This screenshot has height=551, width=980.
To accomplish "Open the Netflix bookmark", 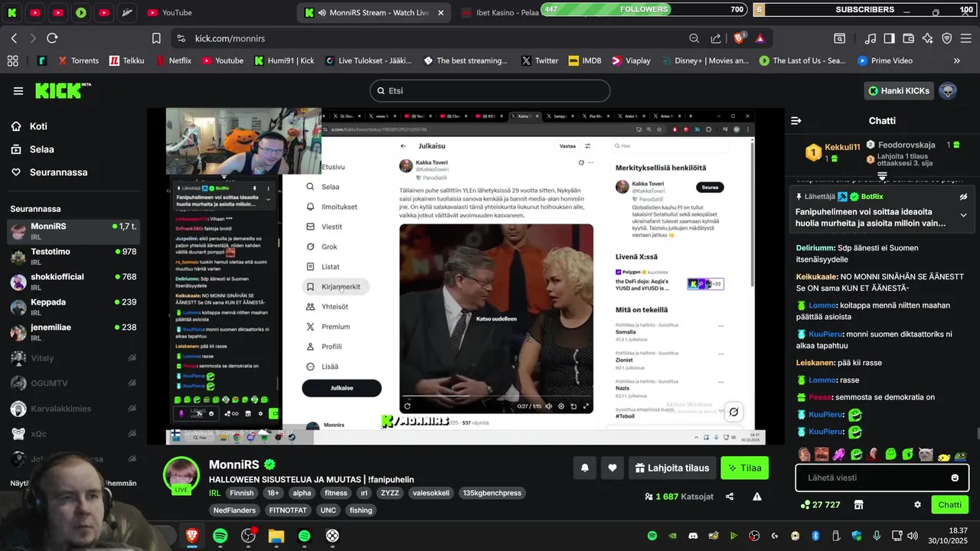I will (x=174, y=60).
